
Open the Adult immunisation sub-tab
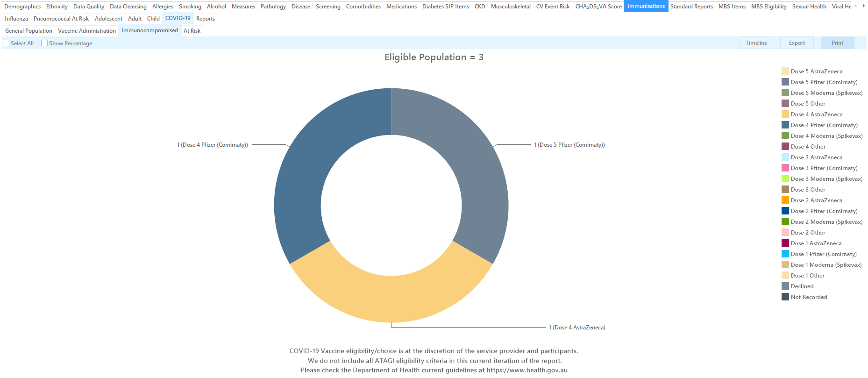tap(135, 19)
